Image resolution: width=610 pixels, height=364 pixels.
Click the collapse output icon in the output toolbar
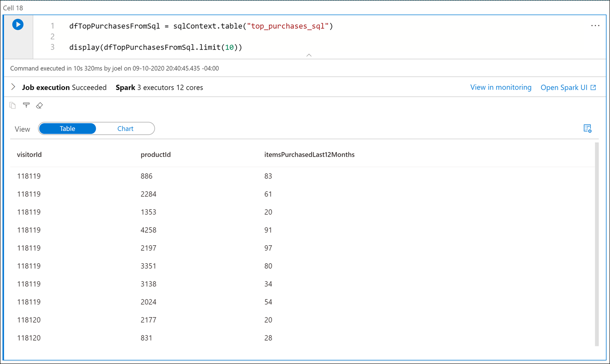pyautogui.click(x=26, y=105)
